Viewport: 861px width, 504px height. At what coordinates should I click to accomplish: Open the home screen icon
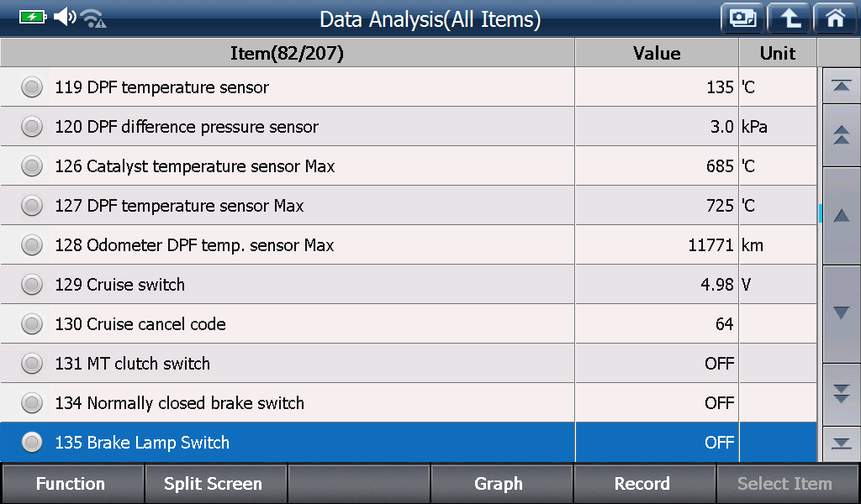tap(835, 18)
